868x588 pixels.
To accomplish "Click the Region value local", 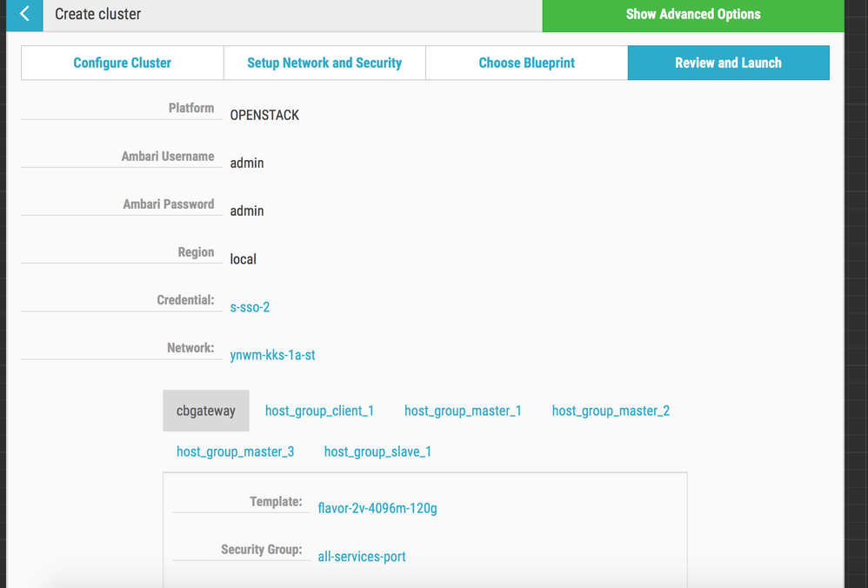I will tap(243, 259).
